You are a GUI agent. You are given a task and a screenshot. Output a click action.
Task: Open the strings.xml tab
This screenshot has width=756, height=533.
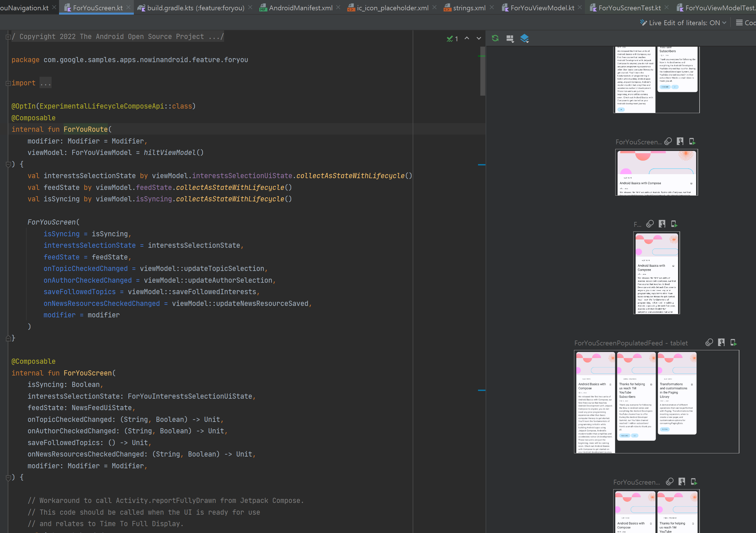tap(469, 7)
